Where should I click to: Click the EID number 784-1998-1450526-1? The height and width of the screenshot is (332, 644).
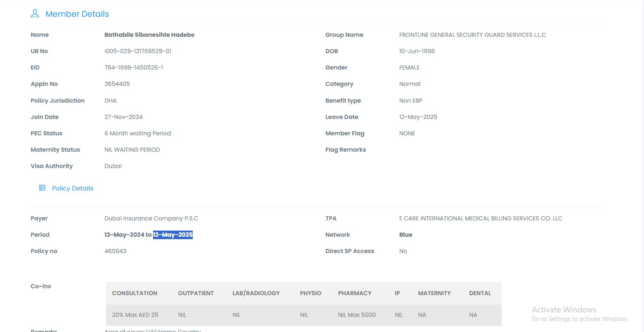tap(133, 67)
